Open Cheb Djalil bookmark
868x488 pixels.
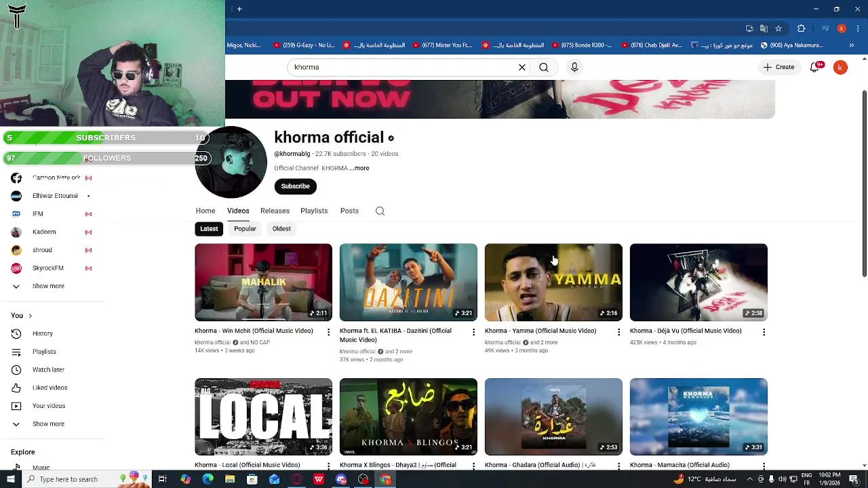652,45
